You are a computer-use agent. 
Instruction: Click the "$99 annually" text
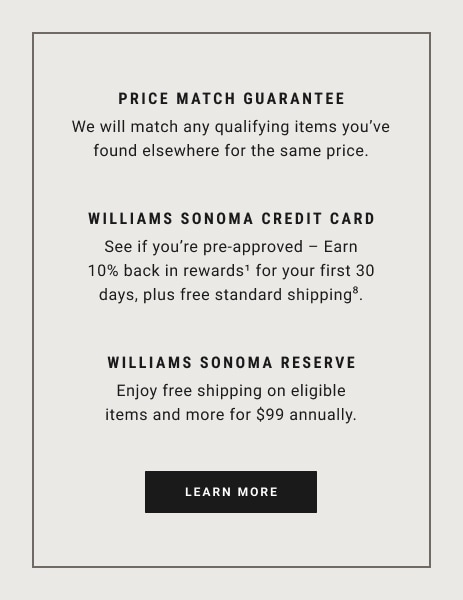pos(306,415)
